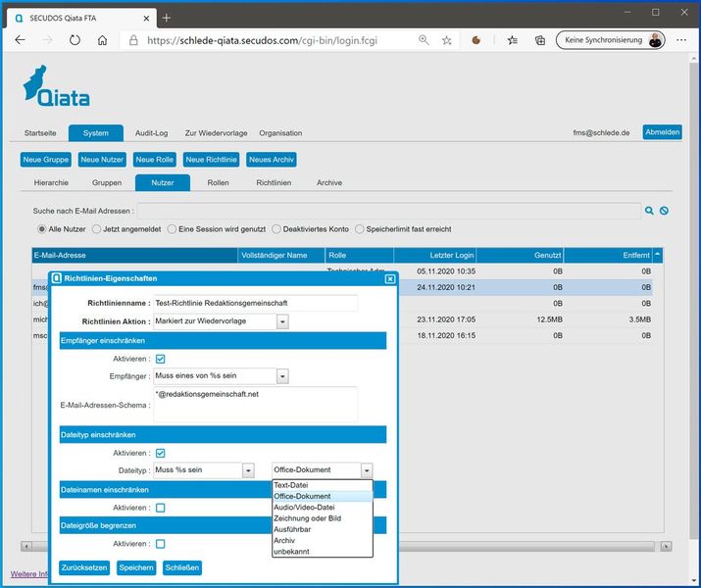Select the Jetzt angemeldet radio button

[97, 229]
